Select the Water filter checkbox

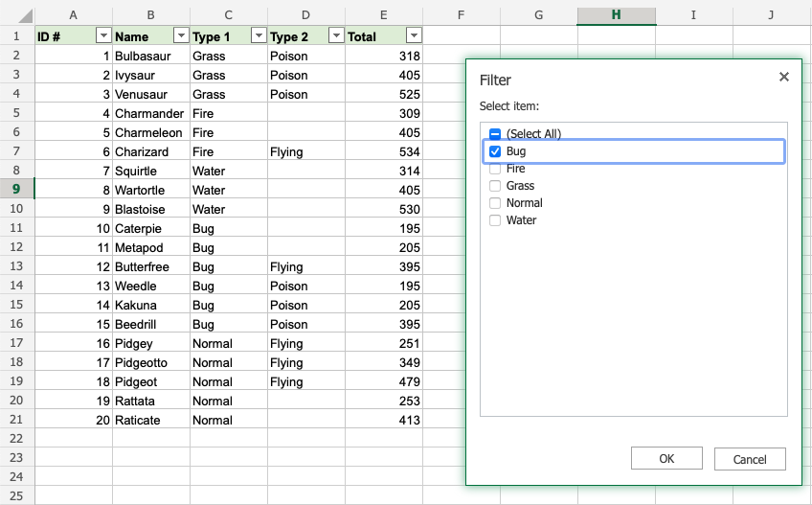[495, 220]
